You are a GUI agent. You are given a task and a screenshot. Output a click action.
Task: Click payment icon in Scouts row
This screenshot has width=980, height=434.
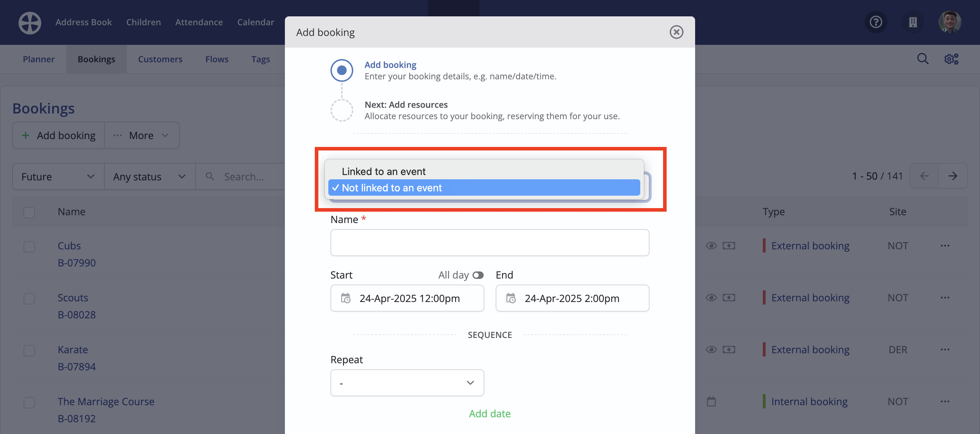[729, 297]
